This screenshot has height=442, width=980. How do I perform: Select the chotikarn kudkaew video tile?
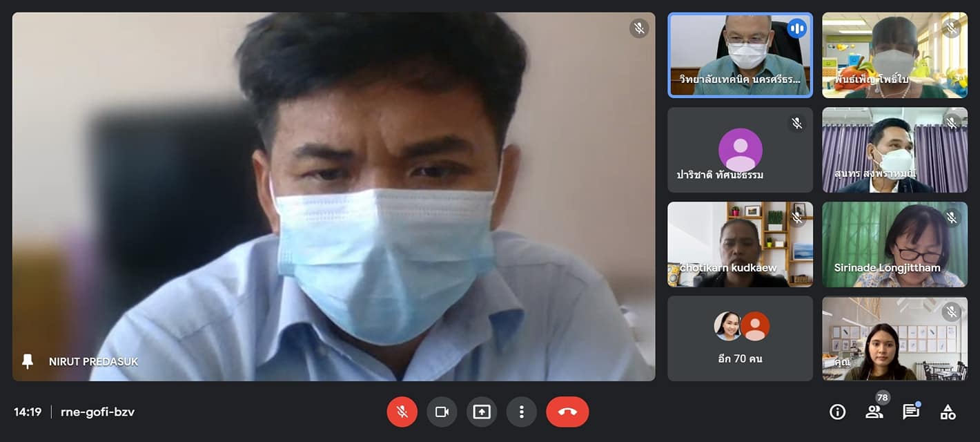(x=740, y=244)
